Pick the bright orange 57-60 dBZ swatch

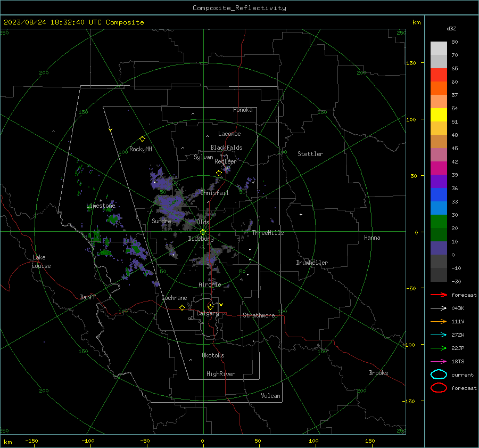click(x=439, y=88)
